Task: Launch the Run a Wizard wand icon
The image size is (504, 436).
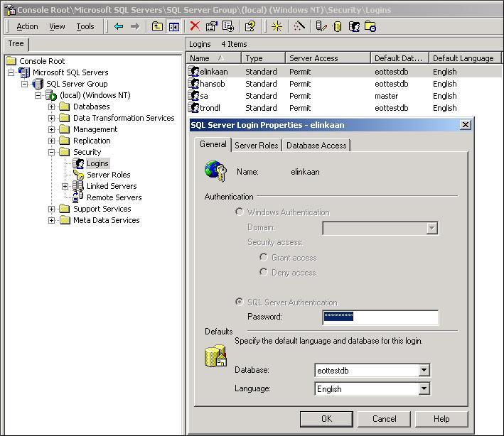Action: click(299, 26)
